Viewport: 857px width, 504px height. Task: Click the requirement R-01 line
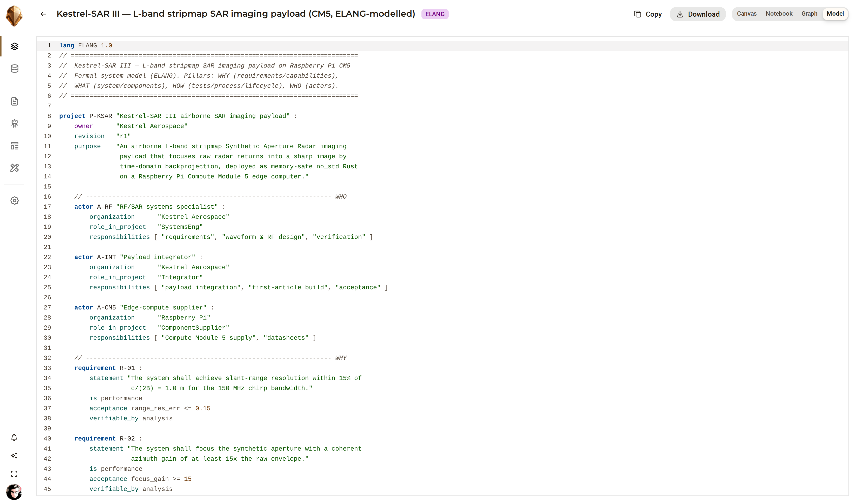108,368
